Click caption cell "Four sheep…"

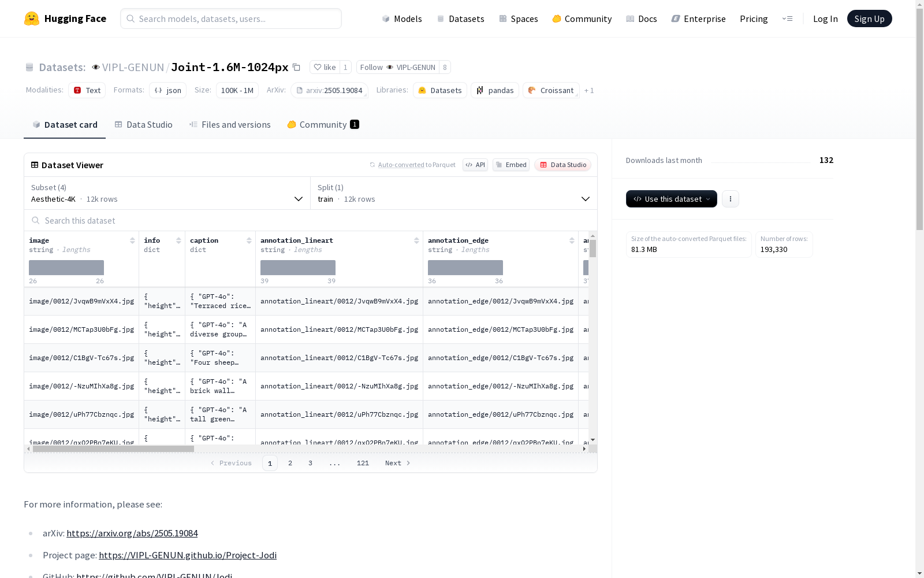tap(220, 358)
